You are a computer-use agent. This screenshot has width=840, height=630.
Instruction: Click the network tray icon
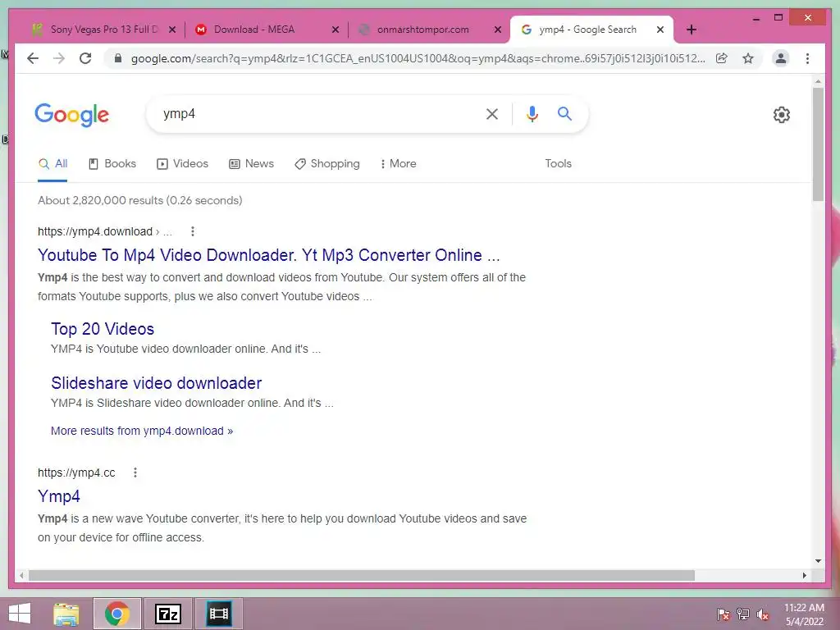pyautogui.click(x=743, y=614)
